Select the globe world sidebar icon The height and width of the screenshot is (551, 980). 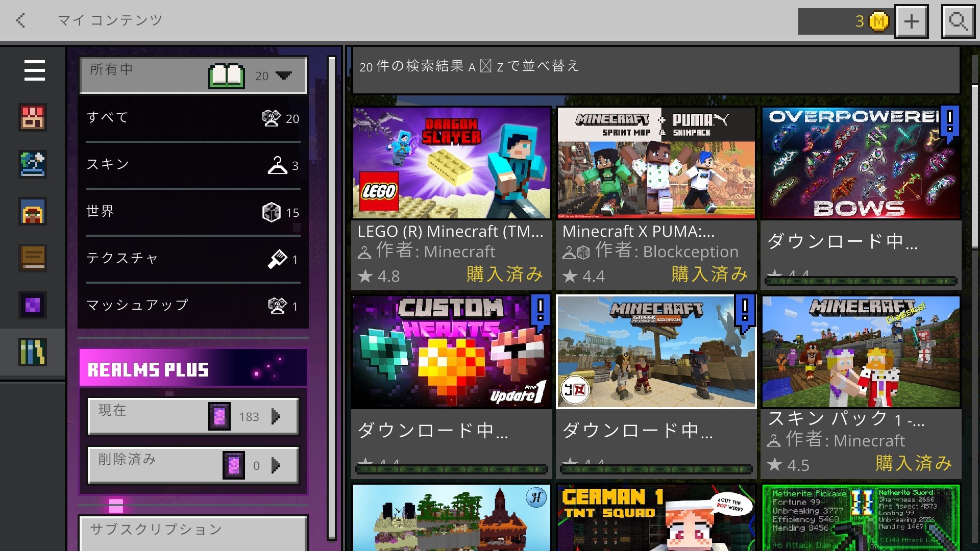(x=33, y=164)
